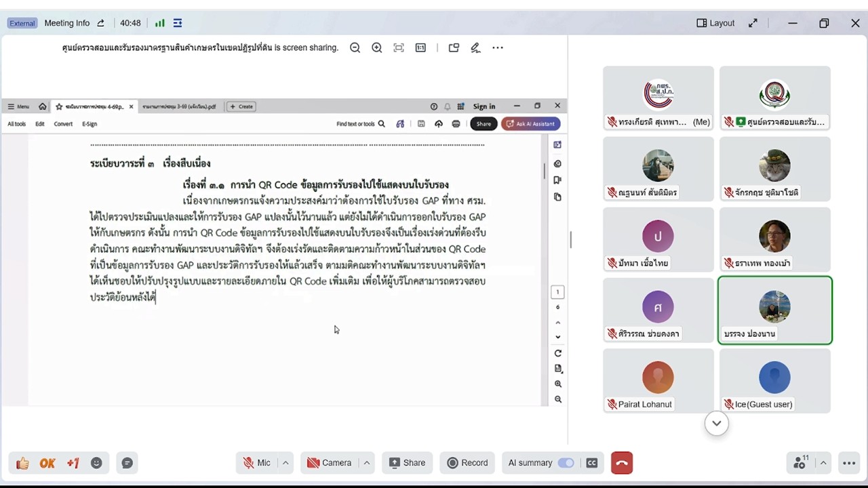
Task: Mute the Mic in the meeting toolbar
Action: click(x=258, y=462)
